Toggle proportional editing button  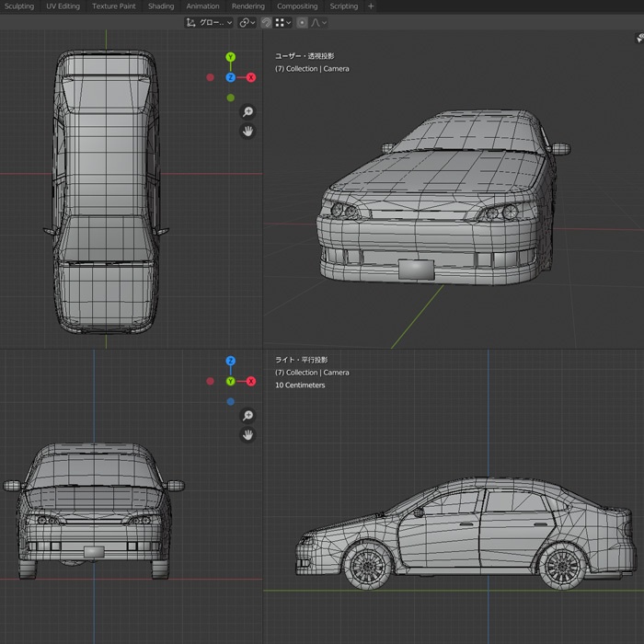[x=302, y=22]
